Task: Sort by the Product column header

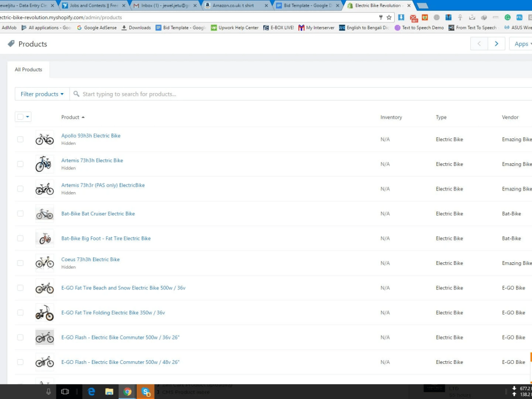Action: coord(72,117)
